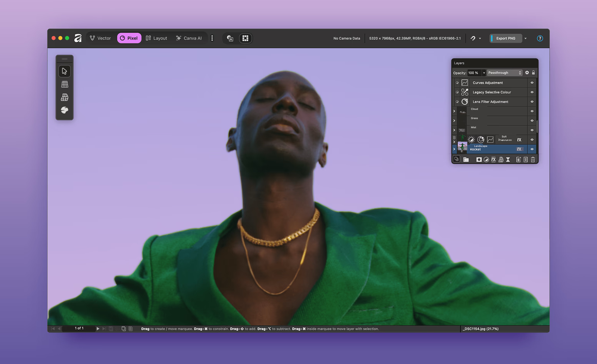Toggle visibility of Lens Filter Adjustment layer
Screen dimensions: 597x364
[x=532, y=102]
